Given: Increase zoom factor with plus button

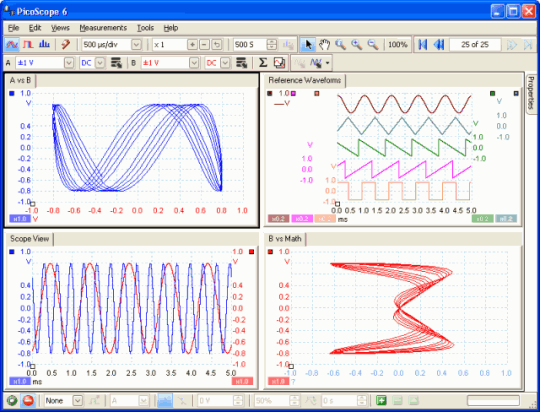Looking at the screenshot, I should pos(192,44).
